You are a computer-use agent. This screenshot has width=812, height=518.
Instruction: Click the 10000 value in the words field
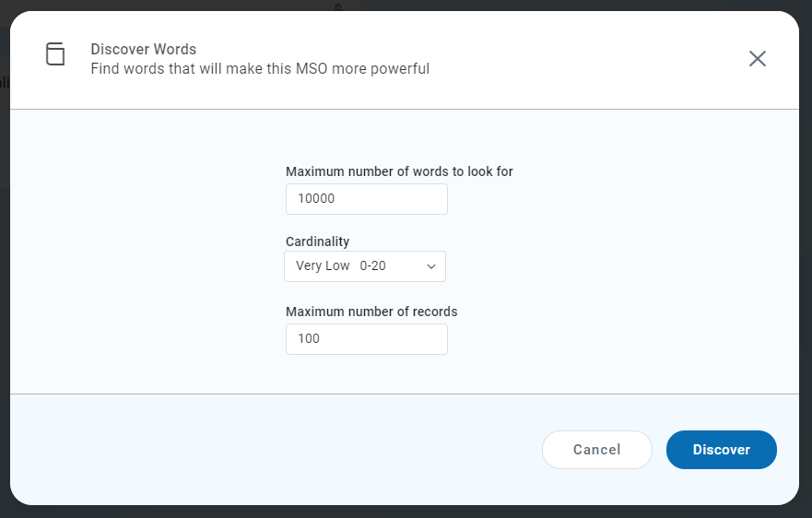[316, 199]
